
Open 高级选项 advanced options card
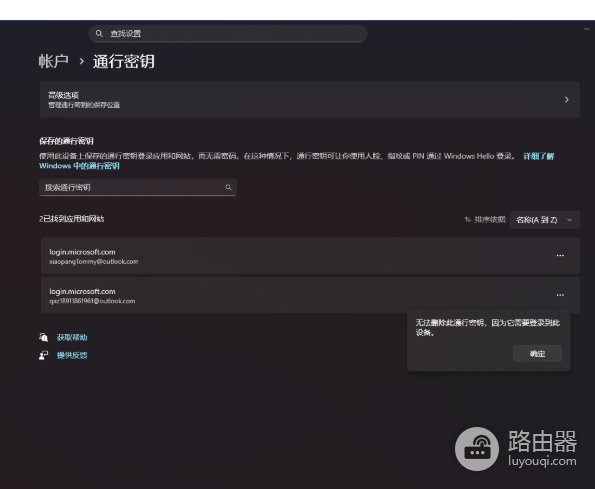coord(310,99)
